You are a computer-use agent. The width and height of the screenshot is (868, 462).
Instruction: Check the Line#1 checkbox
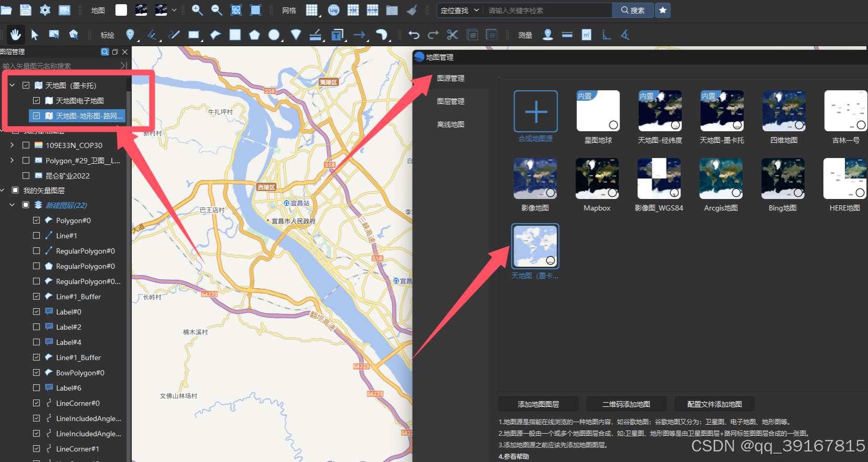point(36,236)
